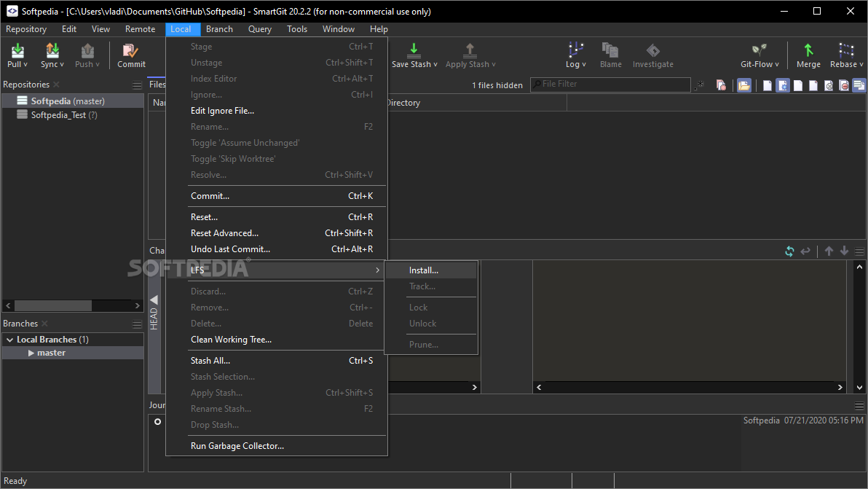Viewport: 868px width, 489px height.
Task: Collapse the Local Branches tree node
Action: coord(9,340)
